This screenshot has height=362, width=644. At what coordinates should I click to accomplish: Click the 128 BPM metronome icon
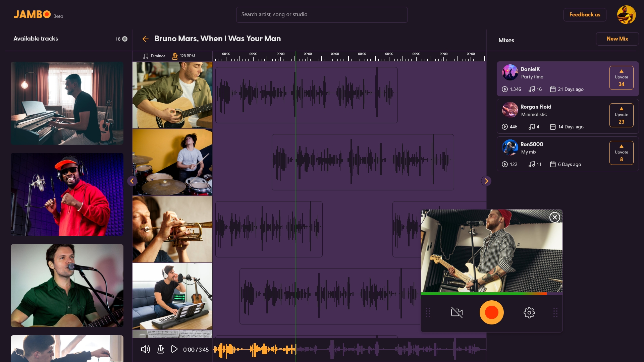click(x=175, y=56)
